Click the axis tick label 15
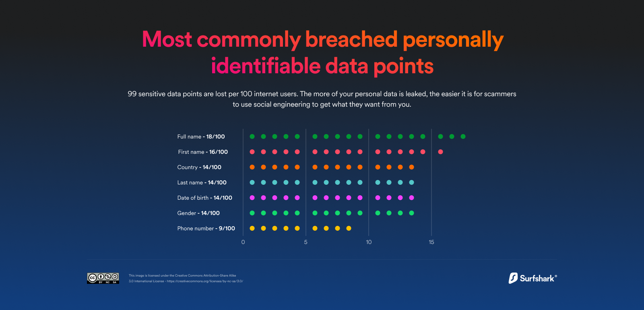Screen dimensions: 644x310 click(x=431, y=242)
